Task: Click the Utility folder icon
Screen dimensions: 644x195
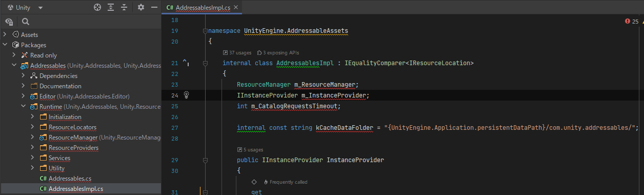Action: [43, 168]
